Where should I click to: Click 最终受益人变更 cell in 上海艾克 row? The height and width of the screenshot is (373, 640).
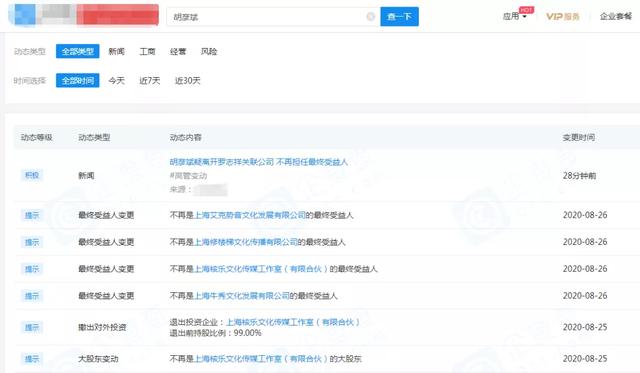[106, 215]
